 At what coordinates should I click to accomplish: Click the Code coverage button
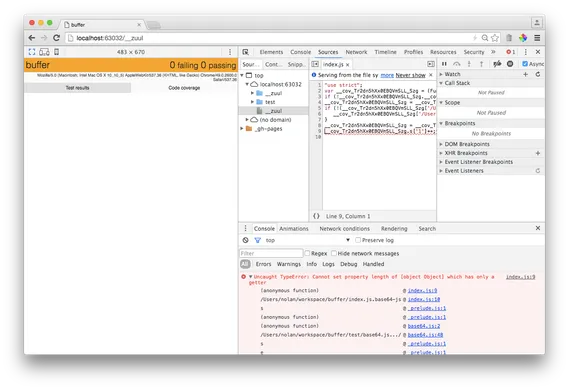184,88
